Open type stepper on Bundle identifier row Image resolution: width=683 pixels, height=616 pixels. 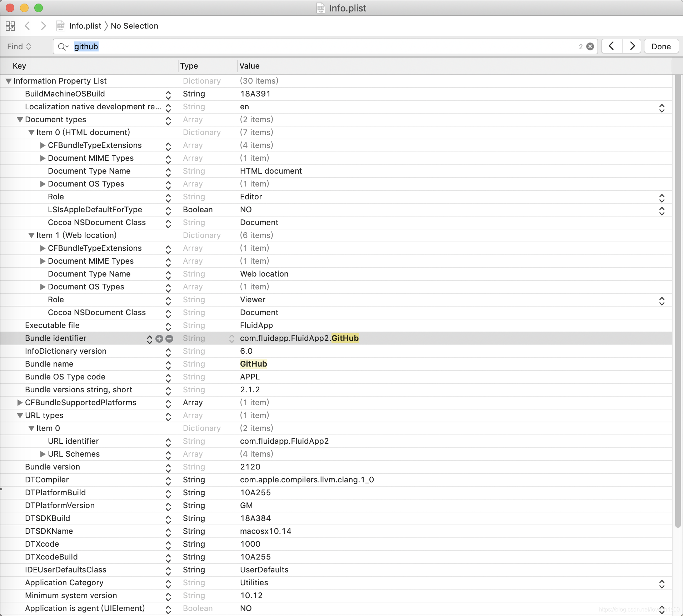pos(231,339)
